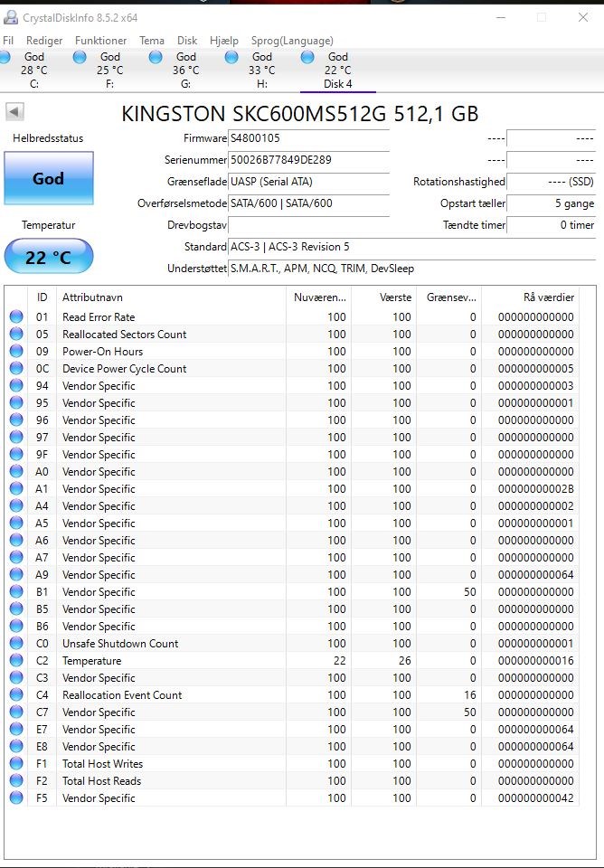The width and height of the screenshot is (604, 868).
Task: Click the serial number field 50026B77849DE289
Action: point(309,160)
